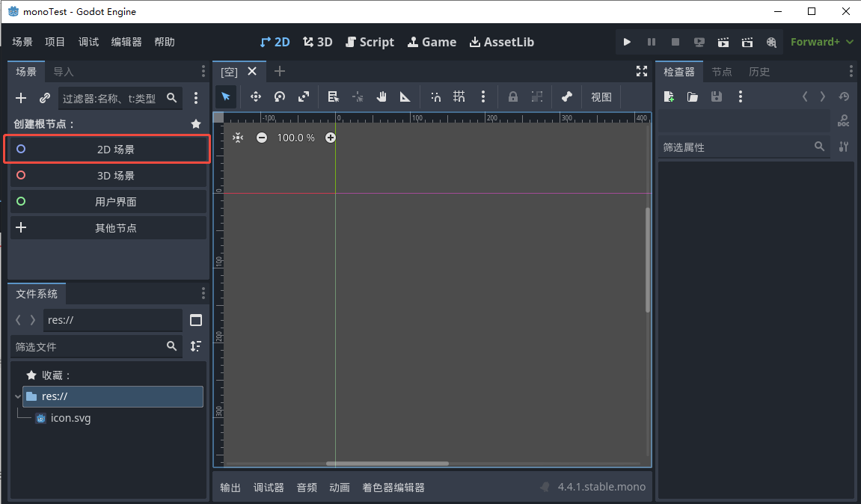
Task: Toggle the favorite nodes star
Action: 196,124
